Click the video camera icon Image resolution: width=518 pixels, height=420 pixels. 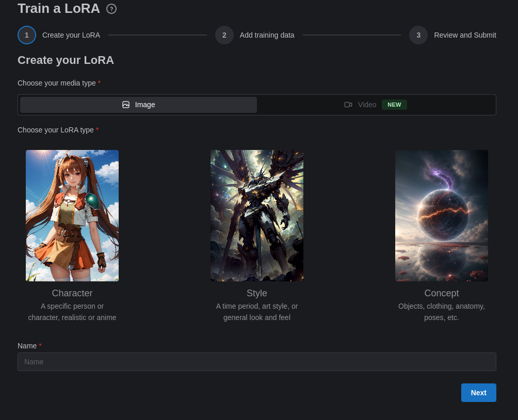tap(348, 105)
